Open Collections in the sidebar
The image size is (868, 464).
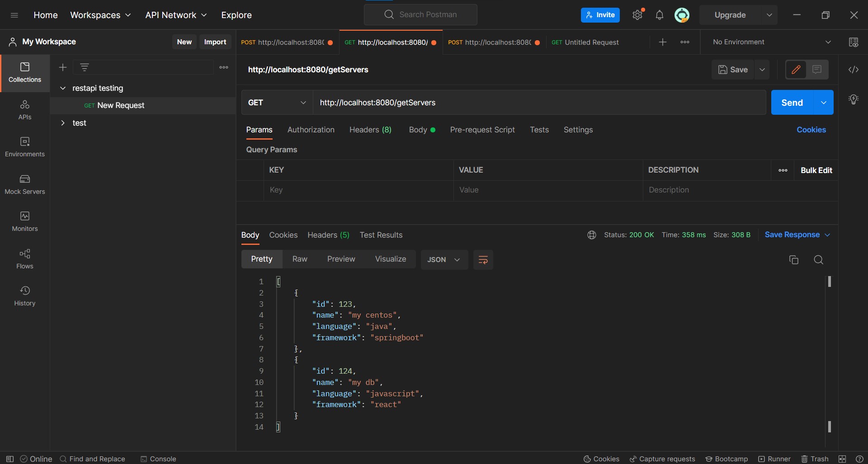(x=25, y=73)
